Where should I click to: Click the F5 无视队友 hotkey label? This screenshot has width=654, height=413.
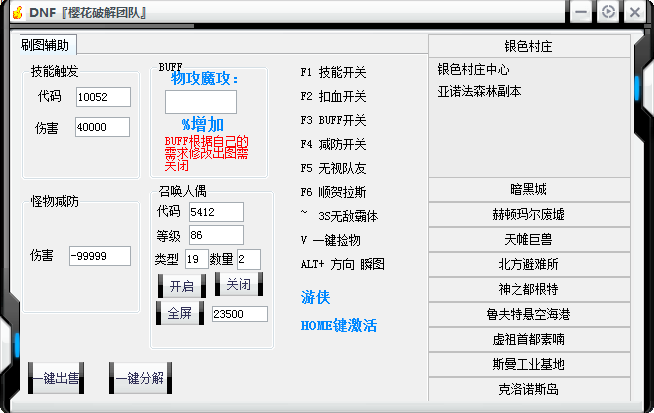(333, 169)
